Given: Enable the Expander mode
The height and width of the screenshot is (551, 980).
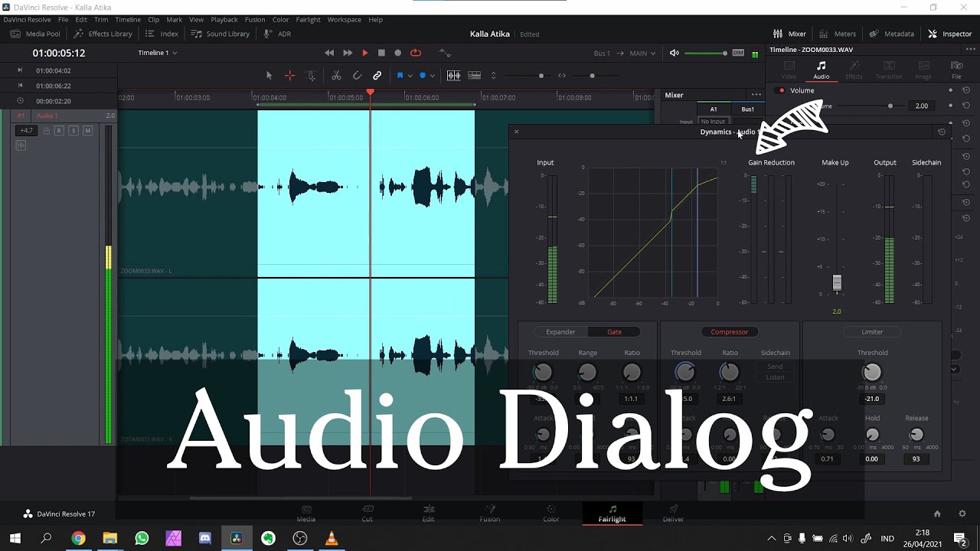Looking at the screenshot, I should pos(560,332).
